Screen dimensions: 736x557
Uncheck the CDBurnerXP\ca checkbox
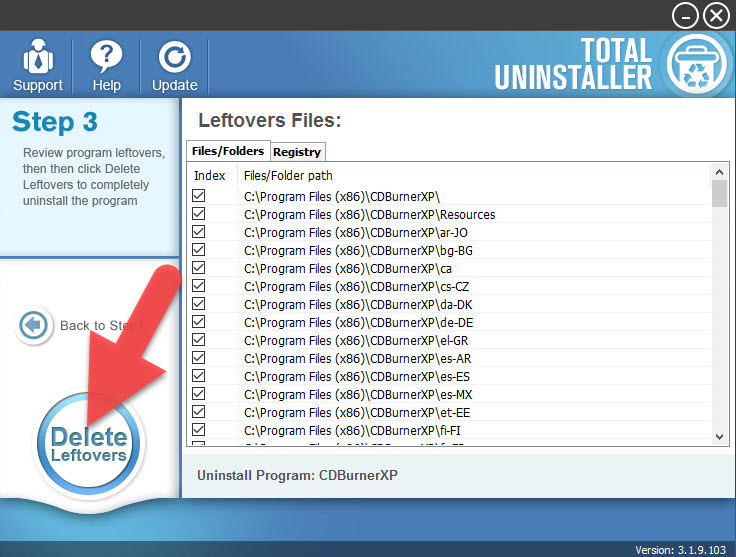(x=199, y=267)
